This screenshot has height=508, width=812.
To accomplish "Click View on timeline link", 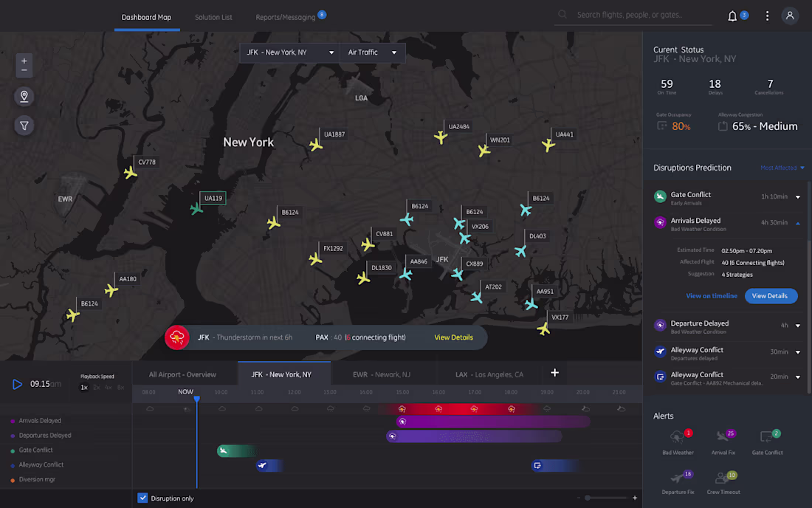I will coord(711,295).
